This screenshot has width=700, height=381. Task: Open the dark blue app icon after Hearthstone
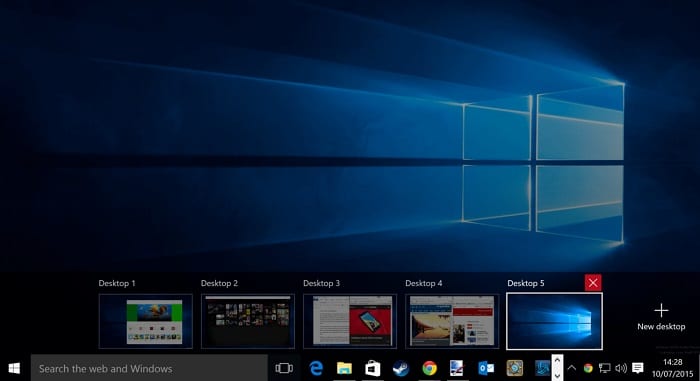click(542, 368)
